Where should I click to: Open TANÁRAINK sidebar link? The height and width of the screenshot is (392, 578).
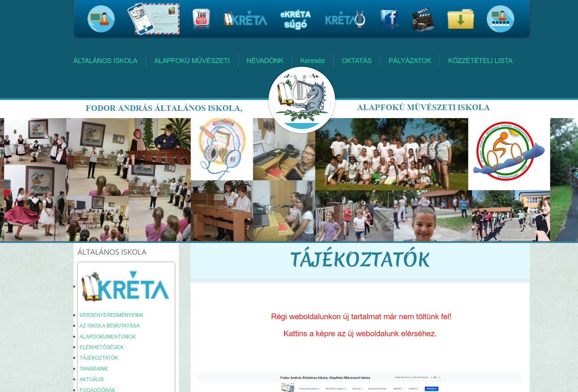[x=94, y=369]
